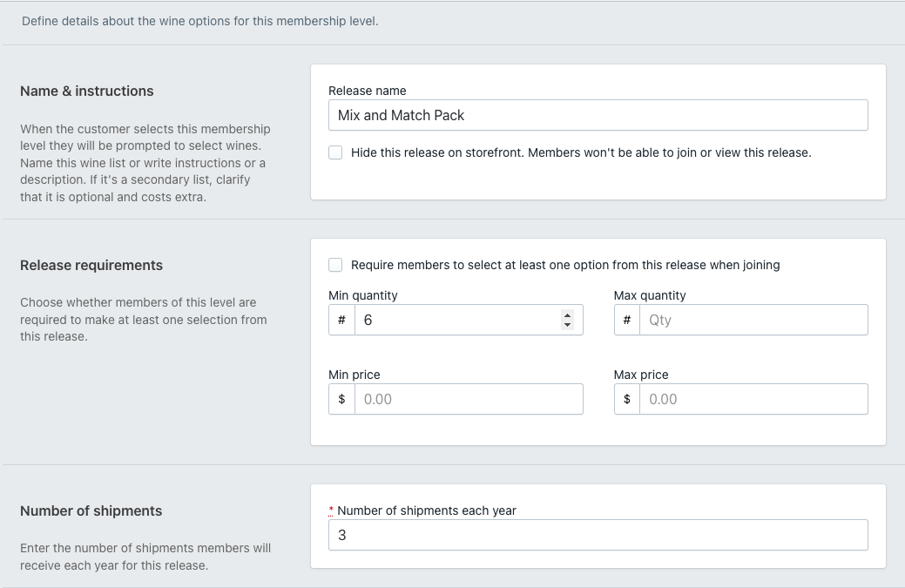
Task: Check Require members to select option box
Action: tap(335, 265)
